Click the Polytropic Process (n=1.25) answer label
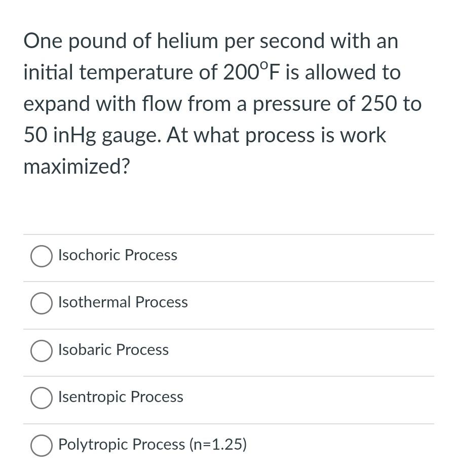The width and height of the screenshot is (456, 476). tap(153, 445)
